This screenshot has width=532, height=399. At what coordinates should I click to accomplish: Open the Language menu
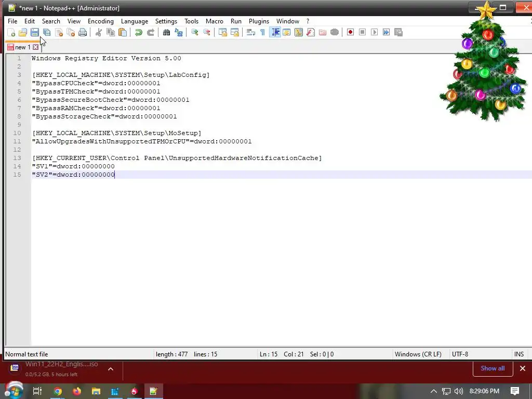135,21
